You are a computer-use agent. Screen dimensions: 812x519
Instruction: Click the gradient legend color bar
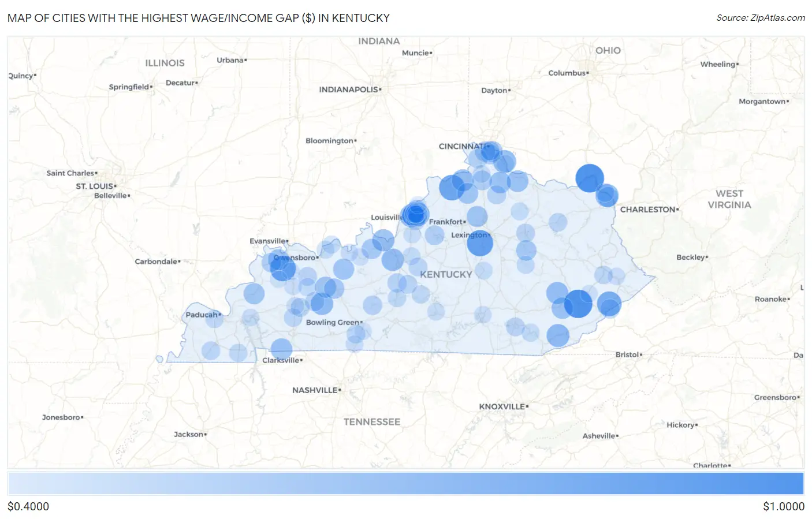click(x=405, y=484)
